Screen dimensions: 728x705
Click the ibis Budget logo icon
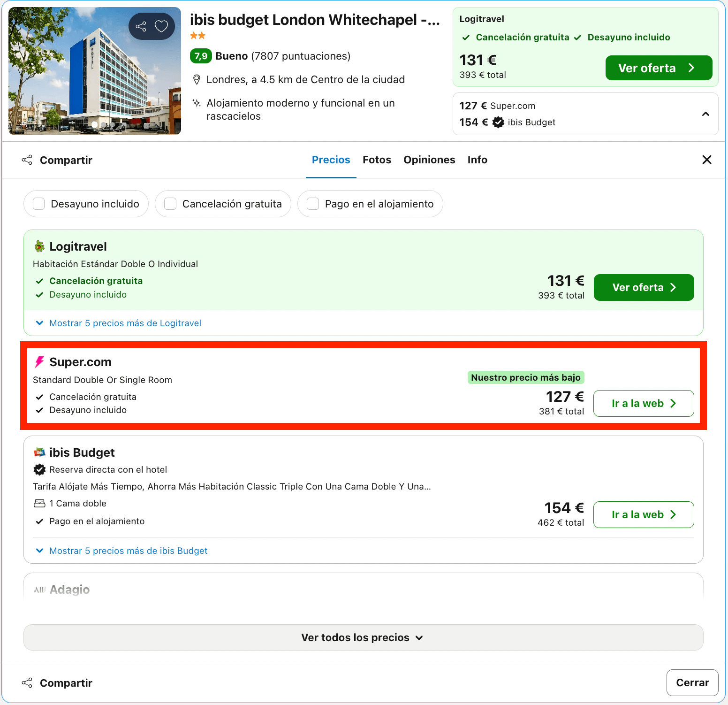[39, 452]
